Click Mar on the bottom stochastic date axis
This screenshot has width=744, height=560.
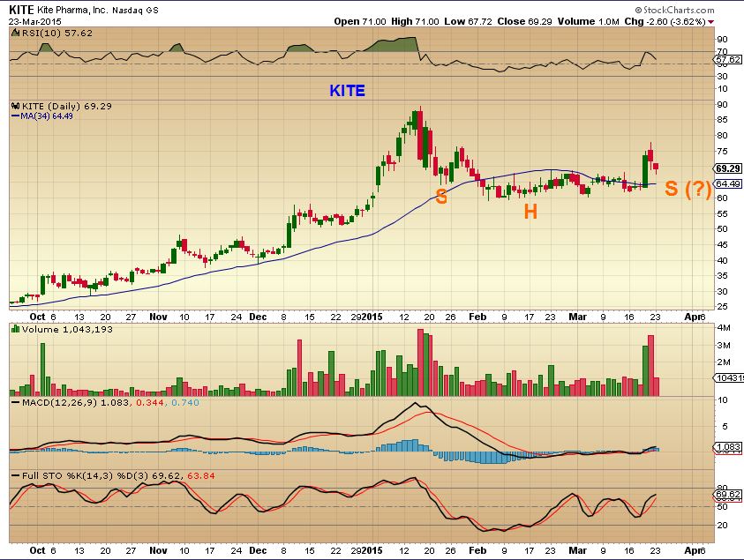click(577, 550)
